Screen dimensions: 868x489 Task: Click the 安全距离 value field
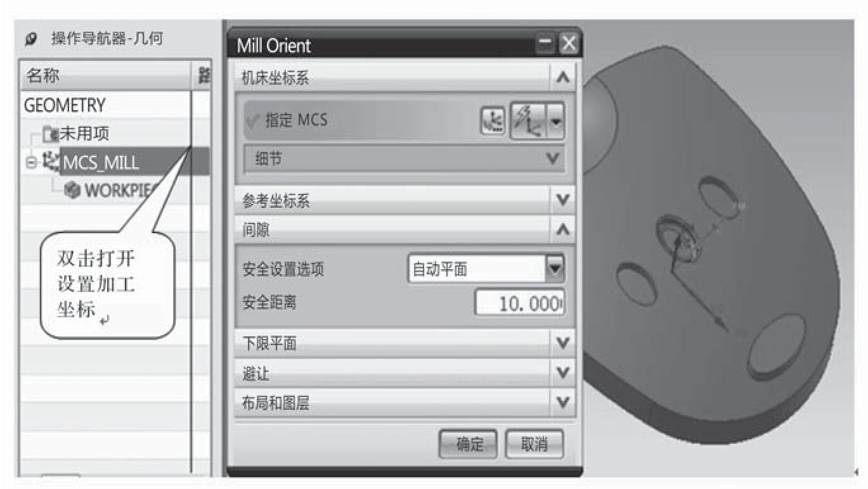tap(519, 303)
